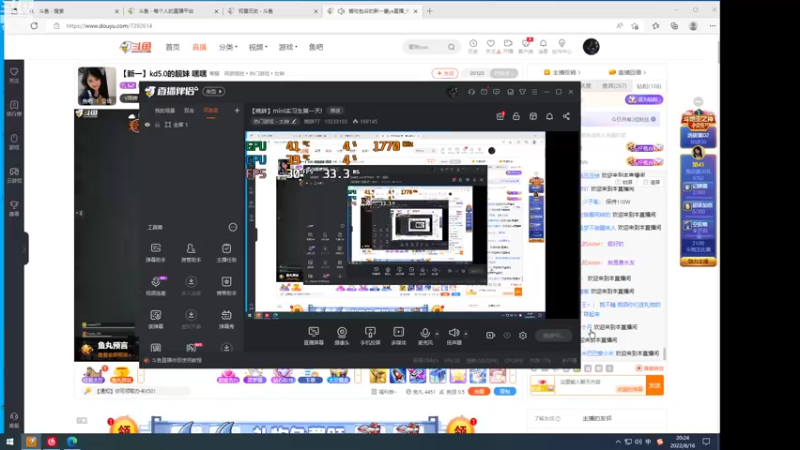Collapse the 工具箱 toolbox section

click(233, 227)
